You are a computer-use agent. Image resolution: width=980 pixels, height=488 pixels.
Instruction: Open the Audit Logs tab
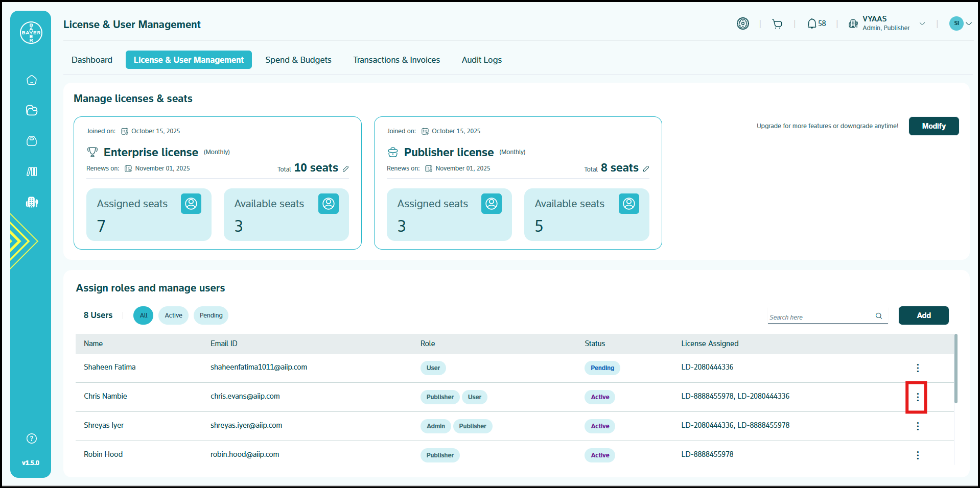[x=481, y=60]
